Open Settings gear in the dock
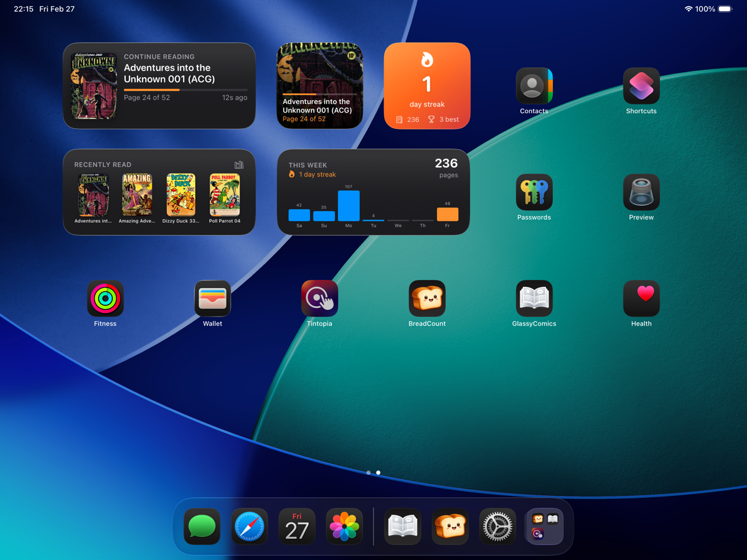The height and width of the screenshot is (560, 747). click(x=497, y=526)
